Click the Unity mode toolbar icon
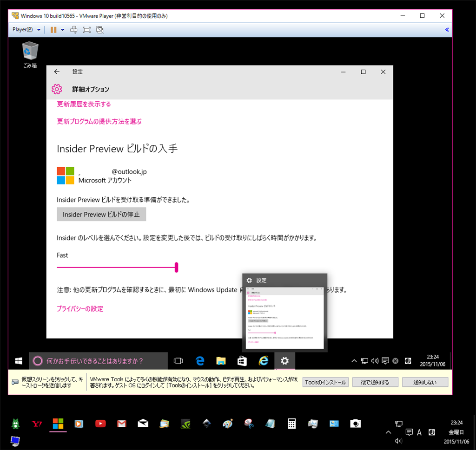Image resolution: width=476 pixels, height=450 pixels. [99, 29]
